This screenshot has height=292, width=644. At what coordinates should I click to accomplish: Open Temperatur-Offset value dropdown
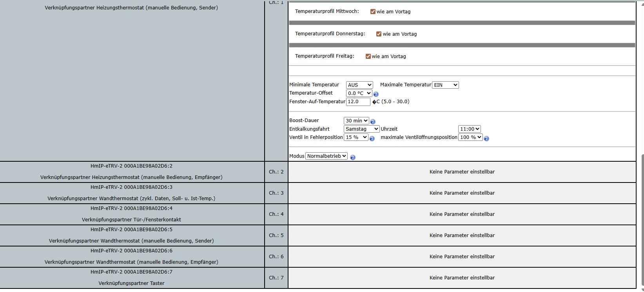359,93
